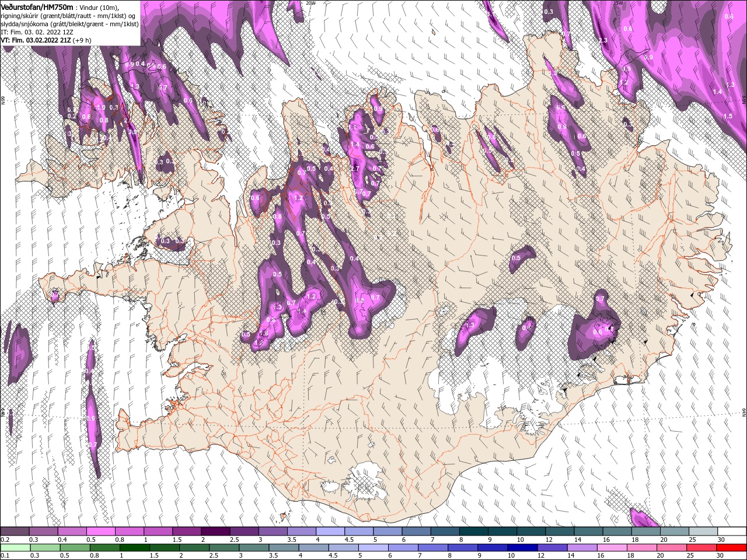This screenshot has height=560, width=747.
Task: Pick the deep blue rain swatch between 10 and 12
Action: click(x=522, y=548)
